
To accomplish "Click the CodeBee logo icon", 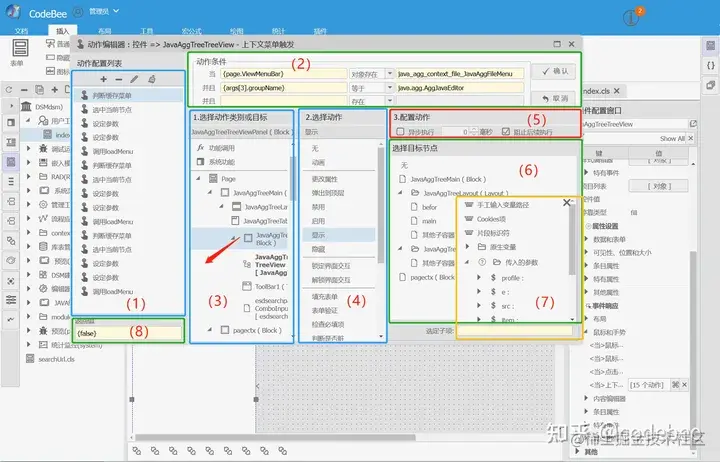I will 14,12.
